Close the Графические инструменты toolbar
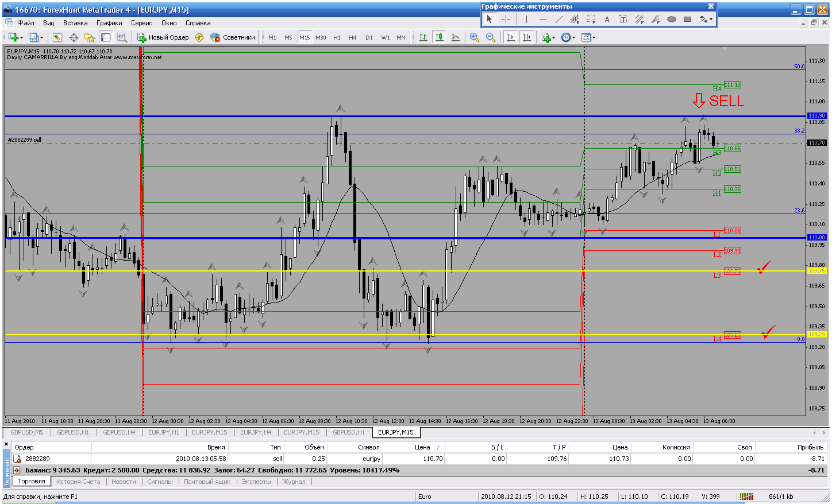This screenshot has width=832, height=504. [711, 6]
